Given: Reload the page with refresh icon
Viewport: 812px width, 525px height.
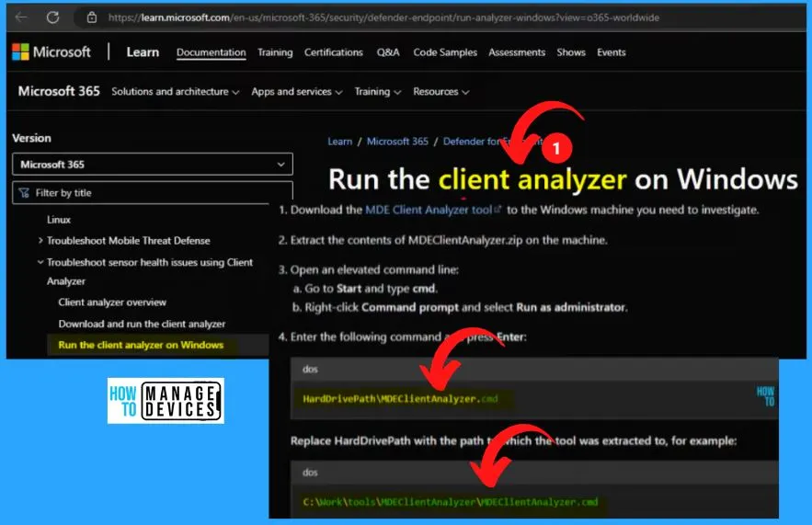Looking at the screenshot, I should [x=52, y=17].
